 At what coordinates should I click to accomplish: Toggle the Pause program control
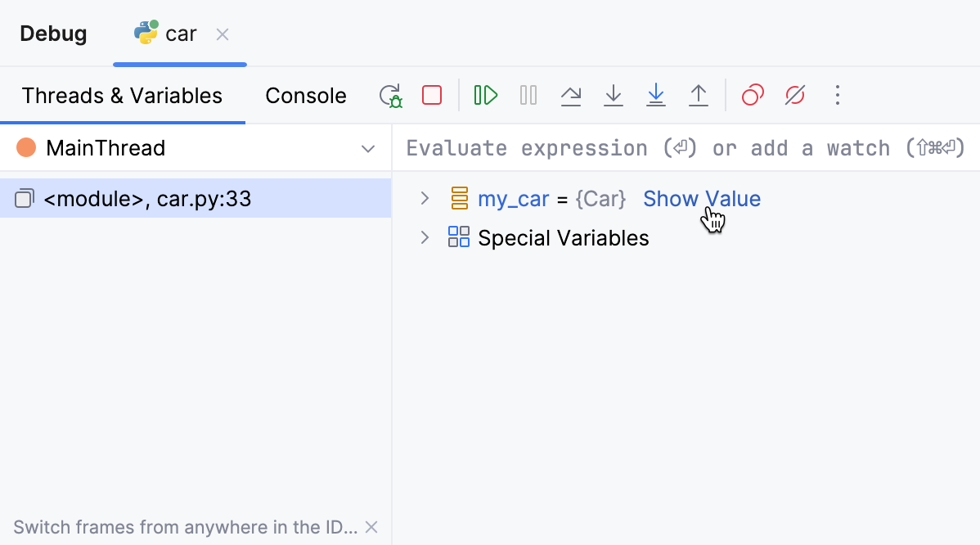point(528,95)
